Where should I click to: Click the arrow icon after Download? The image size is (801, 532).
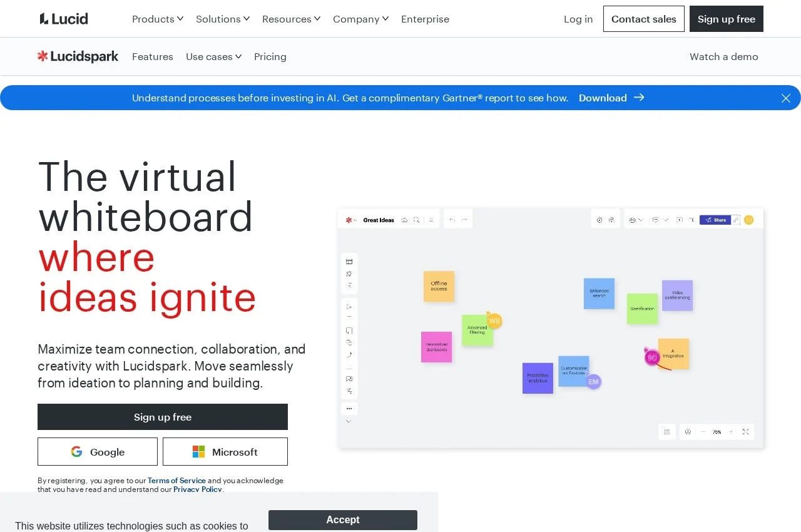tap(639, 98)
